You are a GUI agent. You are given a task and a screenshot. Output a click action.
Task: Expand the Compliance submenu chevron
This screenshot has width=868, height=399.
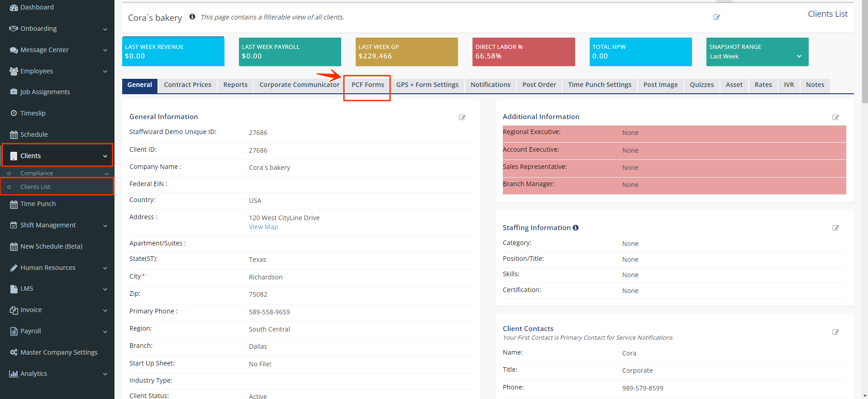pos(107,173)
